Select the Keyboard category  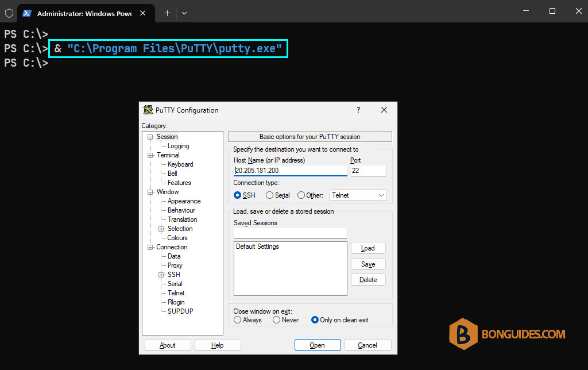[x=180, y=164]
